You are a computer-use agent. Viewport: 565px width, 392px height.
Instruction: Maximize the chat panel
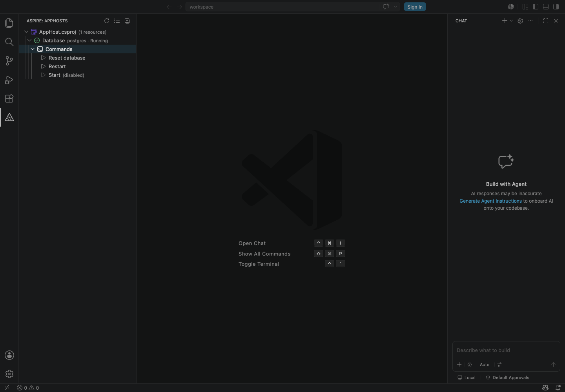(x=546, y=21)
